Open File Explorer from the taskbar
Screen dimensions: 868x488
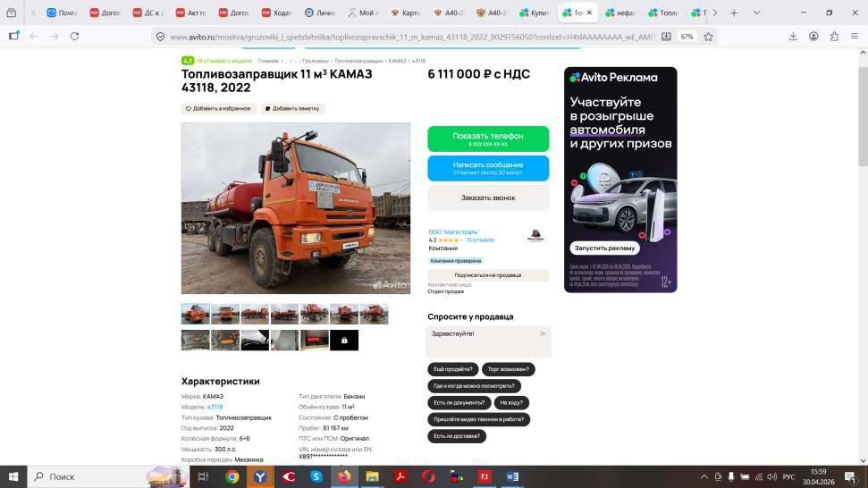pyautogui.click(x=372, y=476)
